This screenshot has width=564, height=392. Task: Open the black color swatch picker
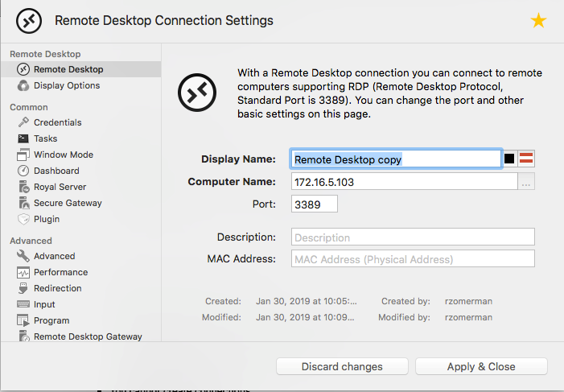(509, 159)
